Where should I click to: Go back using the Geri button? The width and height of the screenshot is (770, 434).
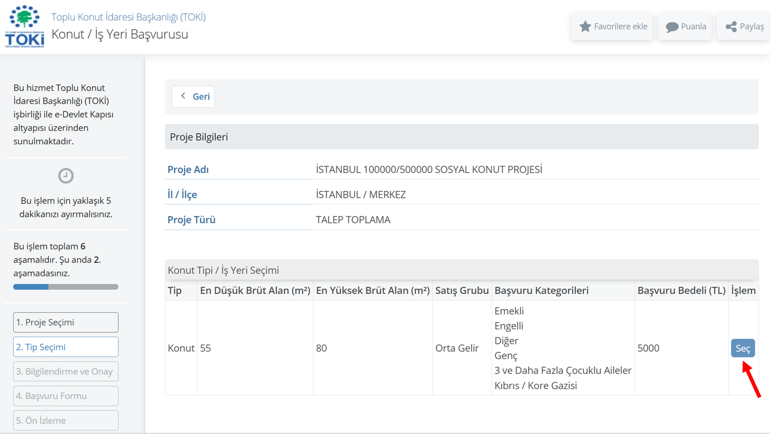193,97
